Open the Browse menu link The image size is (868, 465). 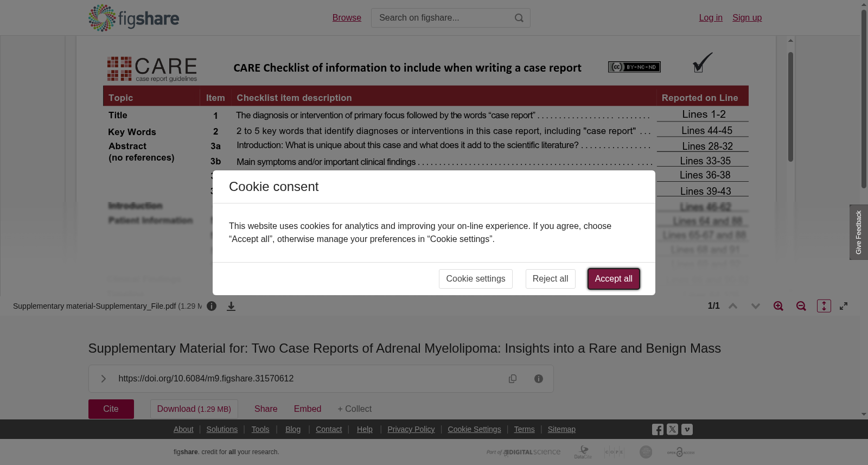point(347,18)
